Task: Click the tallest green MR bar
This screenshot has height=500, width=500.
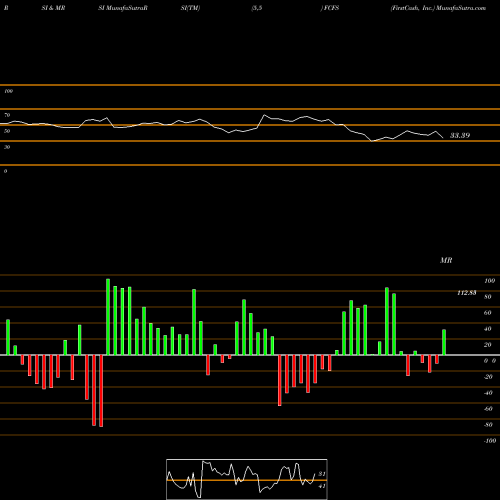Action: tap(108, 317)
